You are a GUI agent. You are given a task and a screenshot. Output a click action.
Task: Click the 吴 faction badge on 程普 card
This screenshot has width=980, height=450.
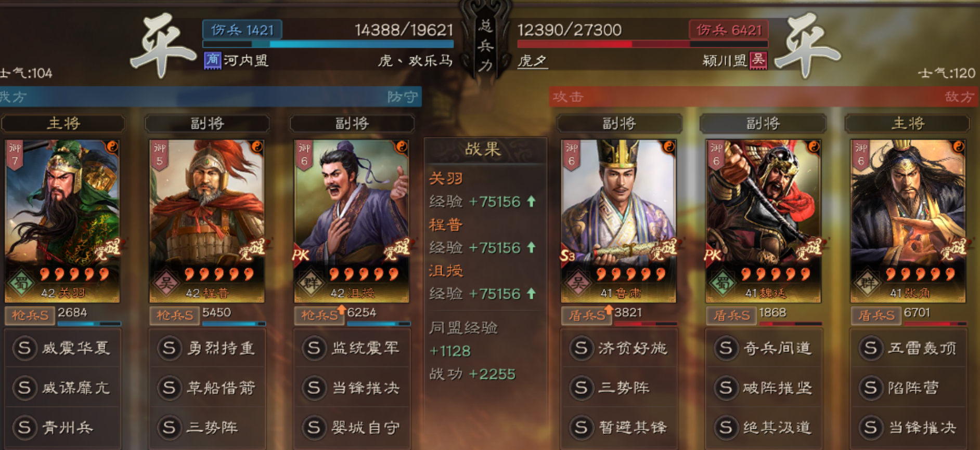point(166,283)
